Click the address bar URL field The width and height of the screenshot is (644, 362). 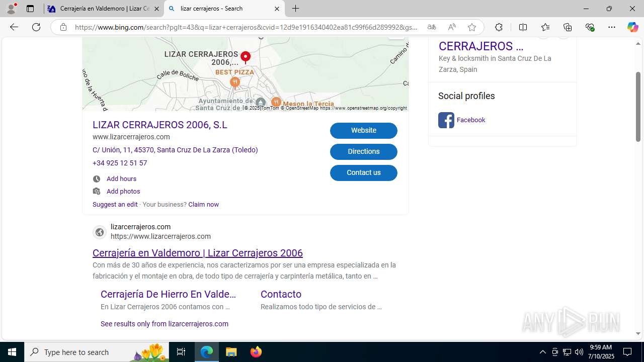246,27
